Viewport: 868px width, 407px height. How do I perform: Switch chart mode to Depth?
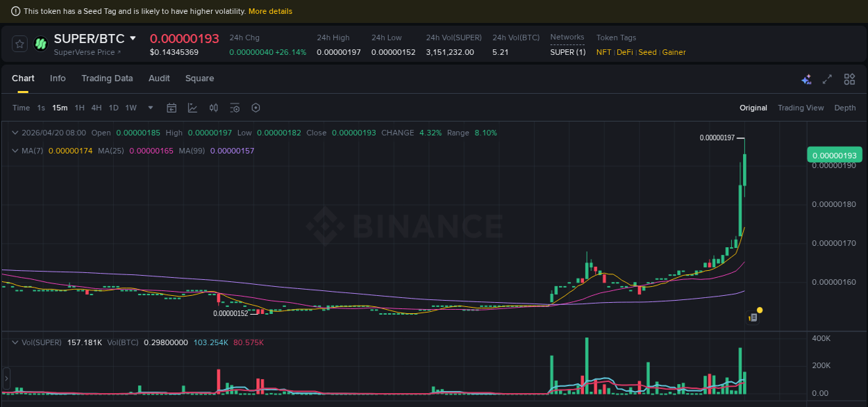845,108
